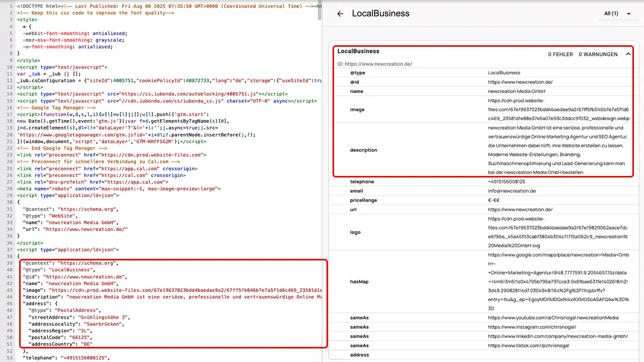Select the 0 WARNUNGEN counter

598,54
